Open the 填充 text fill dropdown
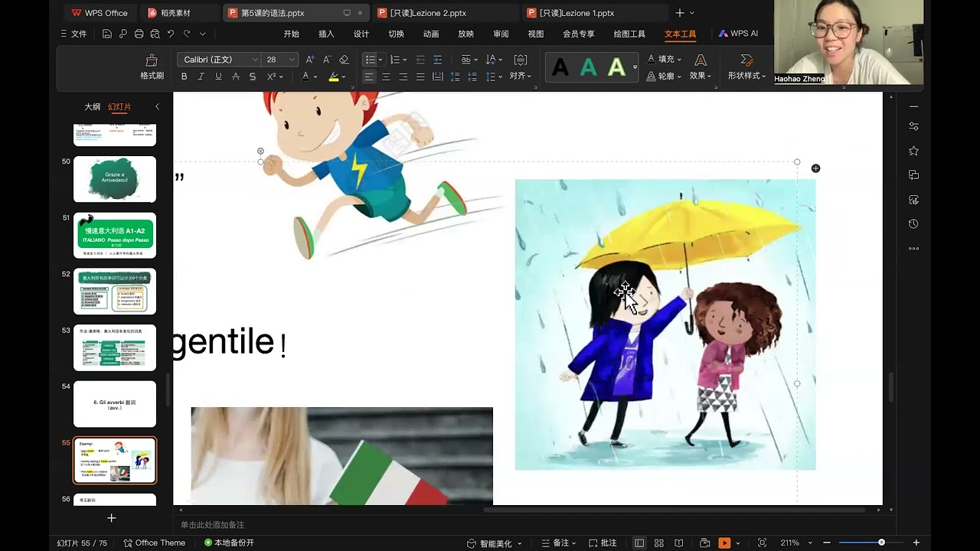Image resolution: width=980 pixels, height=551 pixels. pyautogui.click(x=664, y=59)
